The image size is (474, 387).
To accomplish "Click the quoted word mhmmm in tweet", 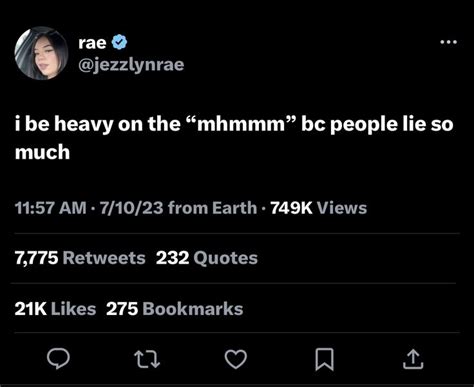I will pyautogui.click(x=241, y=124).
